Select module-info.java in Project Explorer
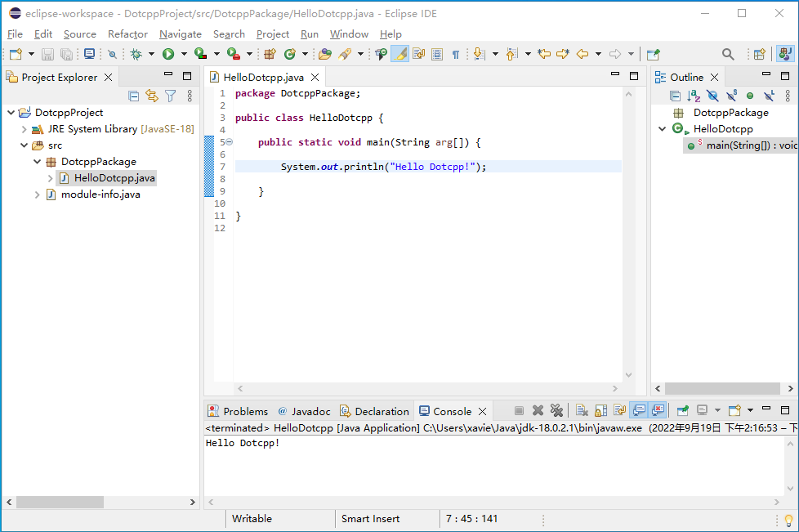Screen dimensions: 799x532 [x=100, y=194]
